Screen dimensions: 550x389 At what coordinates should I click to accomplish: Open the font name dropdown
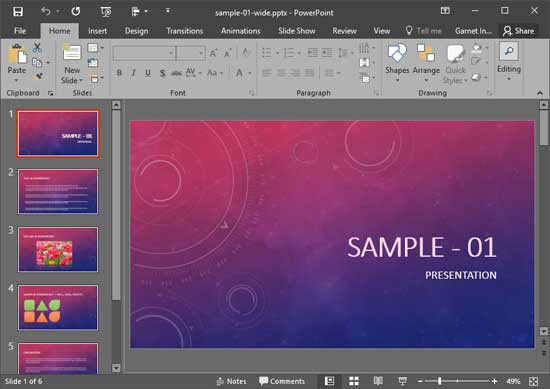pos(171,53)
